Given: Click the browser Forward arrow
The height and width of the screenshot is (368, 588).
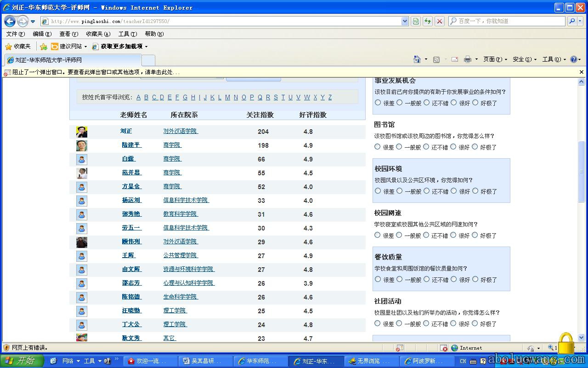Looking at the screenshot, I should pyautogui.click(x=23, y=21).
